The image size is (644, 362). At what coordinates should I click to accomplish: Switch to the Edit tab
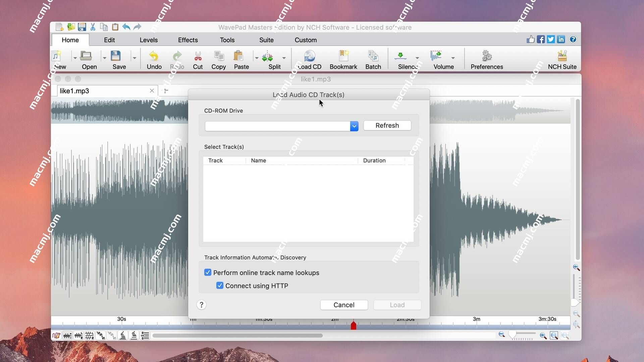click(x=109, y=40)
